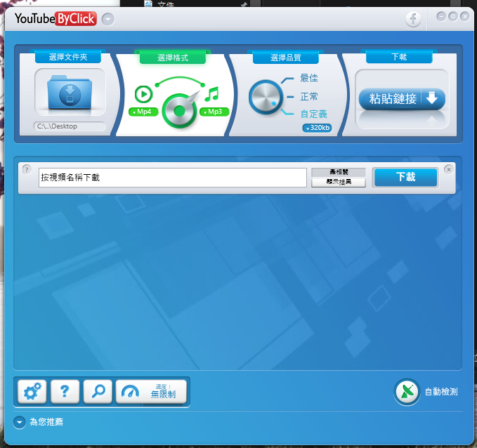The image size is (477, 448).
Task: Open the Mp4 format dropdown
Action: pyautogui.click(x=143, y=112)
